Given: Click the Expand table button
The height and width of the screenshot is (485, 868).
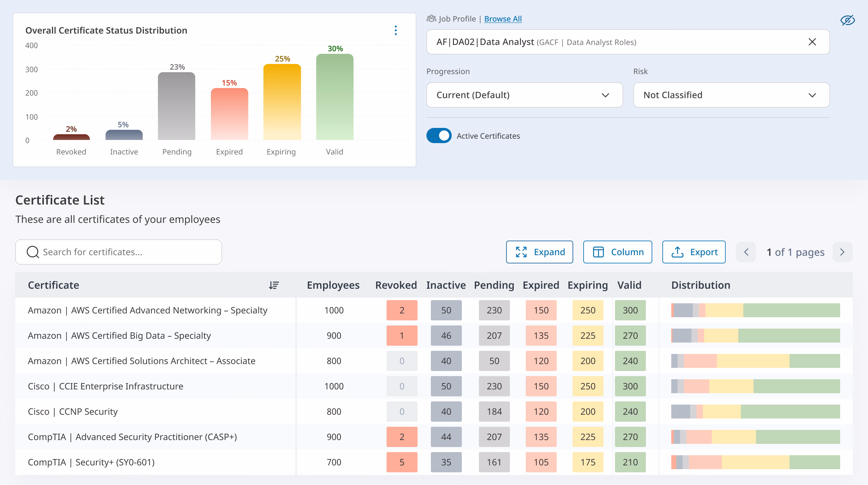Looking at the screenshot, I should point(539,252).
